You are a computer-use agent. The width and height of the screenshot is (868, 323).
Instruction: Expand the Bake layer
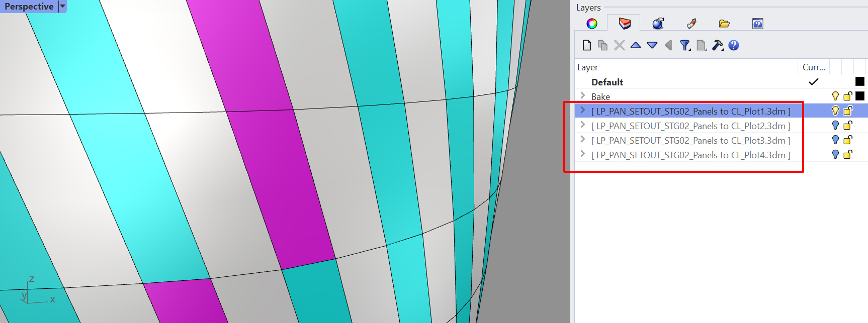(583, 95)
